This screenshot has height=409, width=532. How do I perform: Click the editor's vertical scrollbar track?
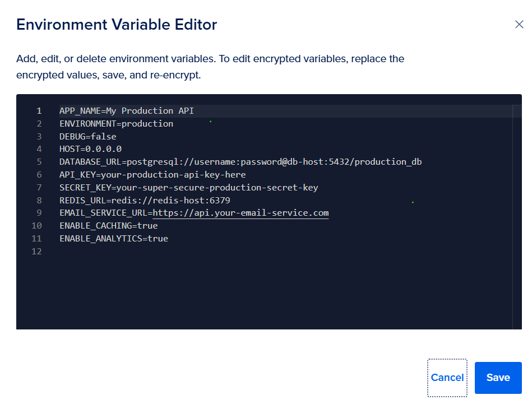pos(517,224)
